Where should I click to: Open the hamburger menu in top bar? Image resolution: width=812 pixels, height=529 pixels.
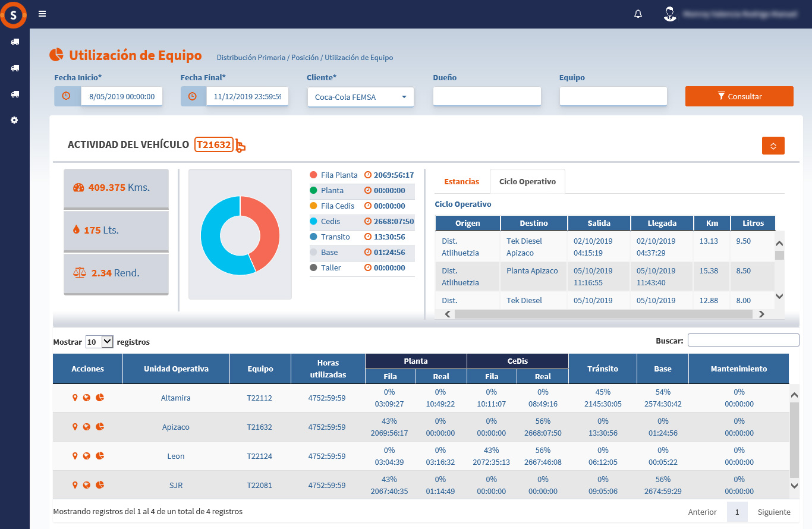click(42, 14)
